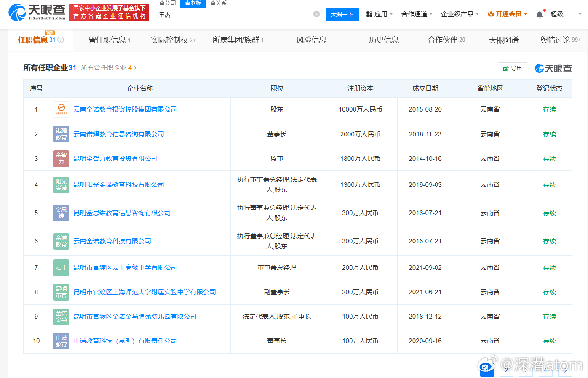Screen dimensions: 588x378
Task: Click the 金思维 company badge
Action: [61, 213]
